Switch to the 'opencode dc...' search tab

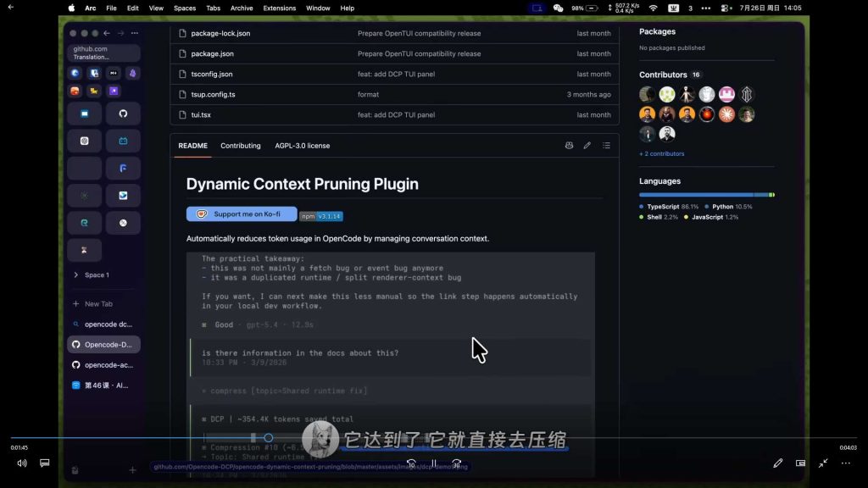point(103,324)
